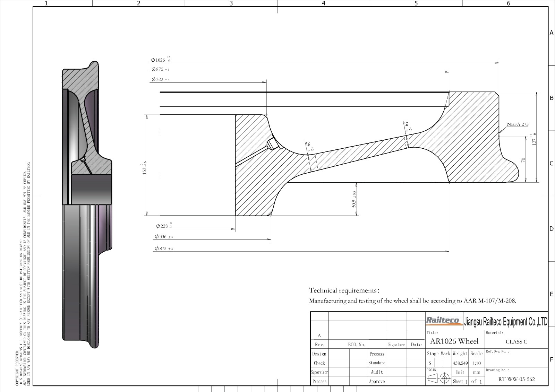Select the Ø875 ±3 dimension

coord(164,249)
